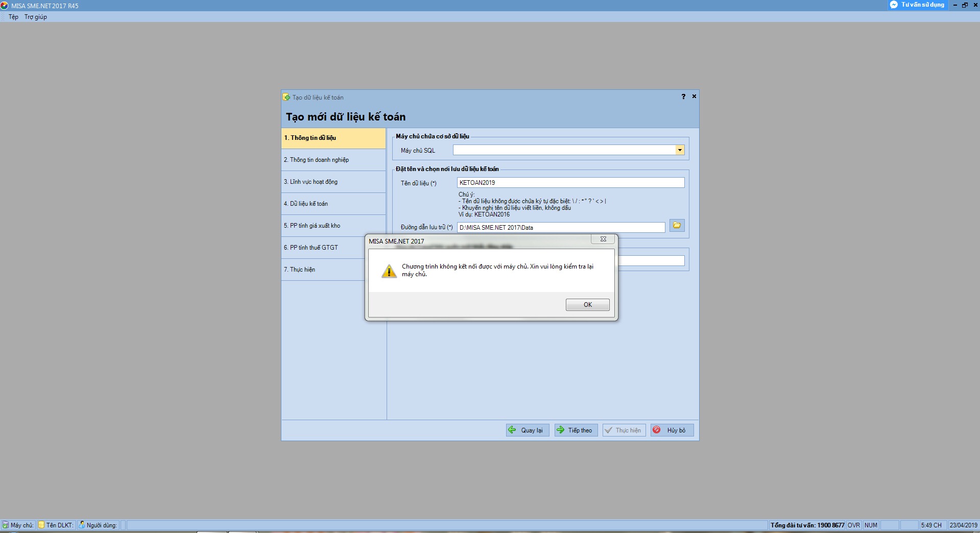Open the Trợ giúp menu

(x=36, y=17)
